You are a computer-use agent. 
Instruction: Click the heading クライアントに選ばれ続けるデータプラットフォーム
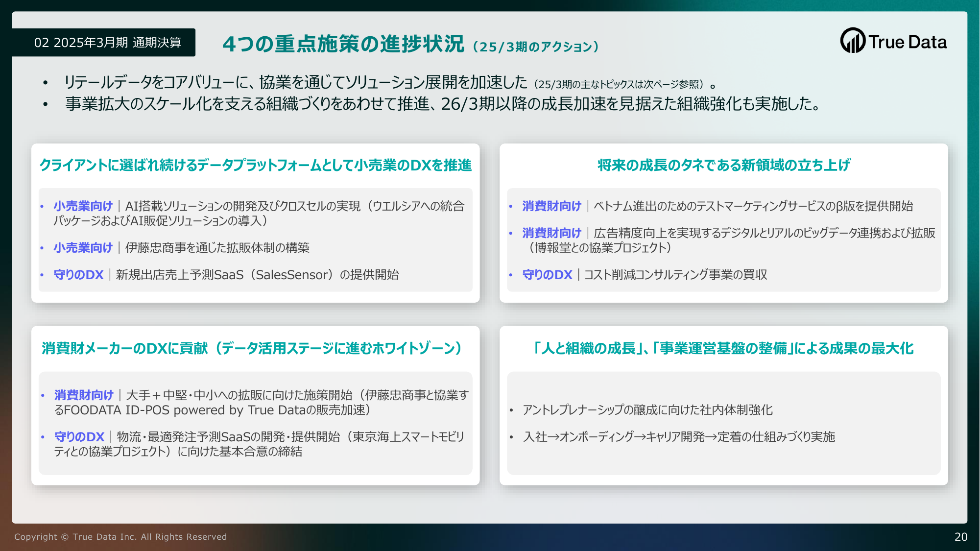point(255,166)
